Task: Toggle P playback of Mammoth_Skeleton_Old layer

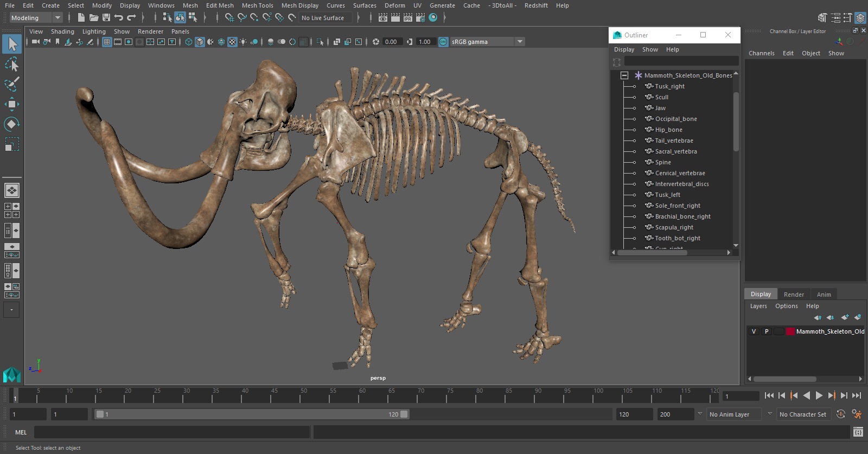Action: tap(767, 331)
